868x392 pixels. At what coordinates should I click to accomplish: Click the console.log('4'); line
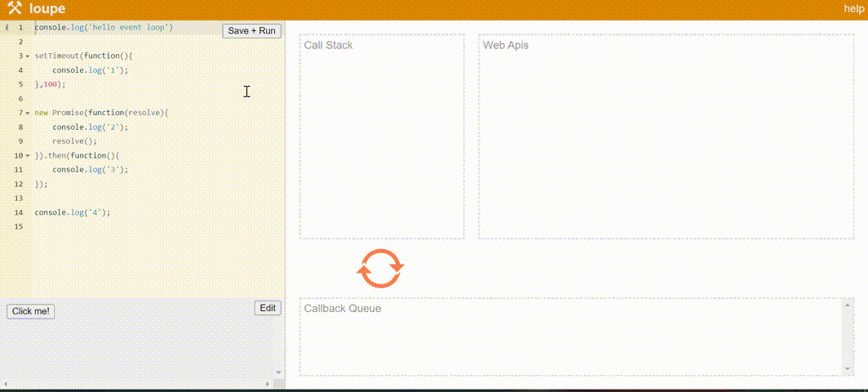click(73, 212)
